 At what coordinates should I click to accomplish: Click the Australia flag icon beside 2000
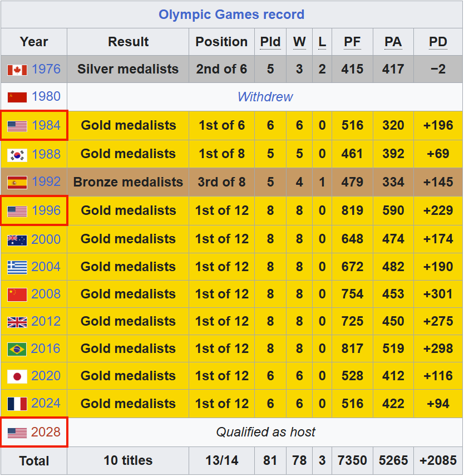tap(17, 240)
